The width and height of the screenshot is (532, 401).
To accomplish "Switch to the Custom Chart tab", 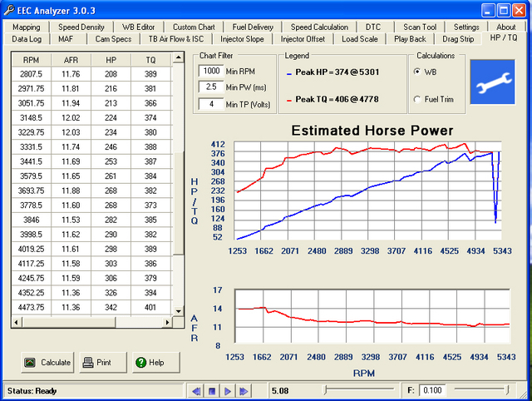I will click(x=194, y=27).
